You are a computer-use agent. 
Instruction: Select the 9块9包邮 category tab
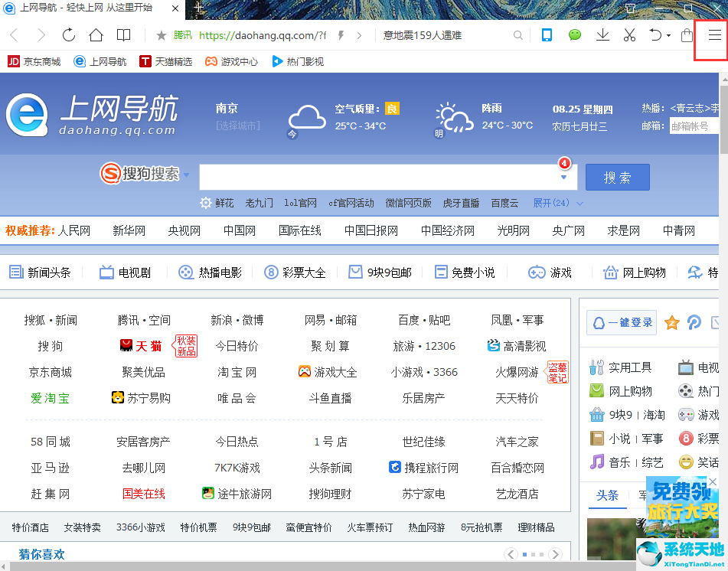point(380,272)
